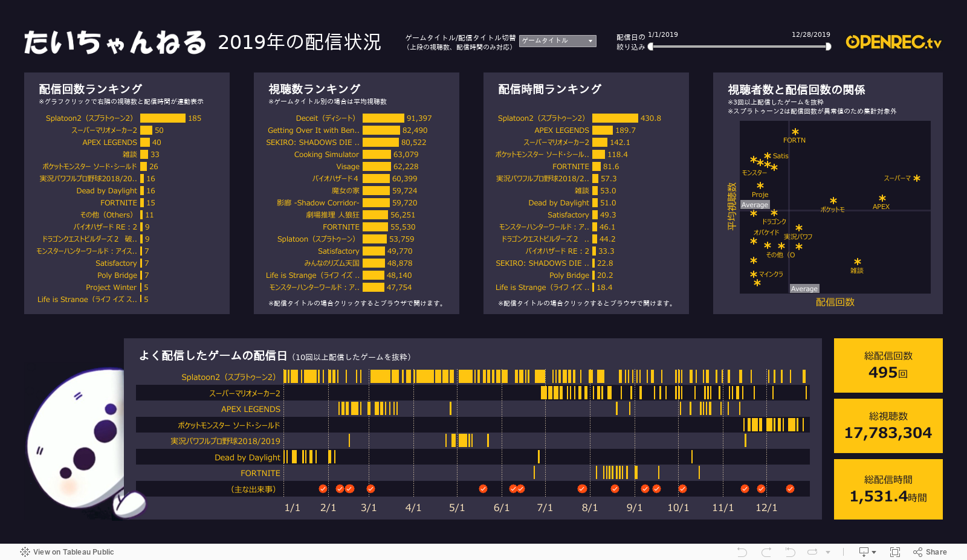Image resolution: width=967 pixels, height=560 pixels.
Task: Click the Proje scatter point
Action: 760,186
